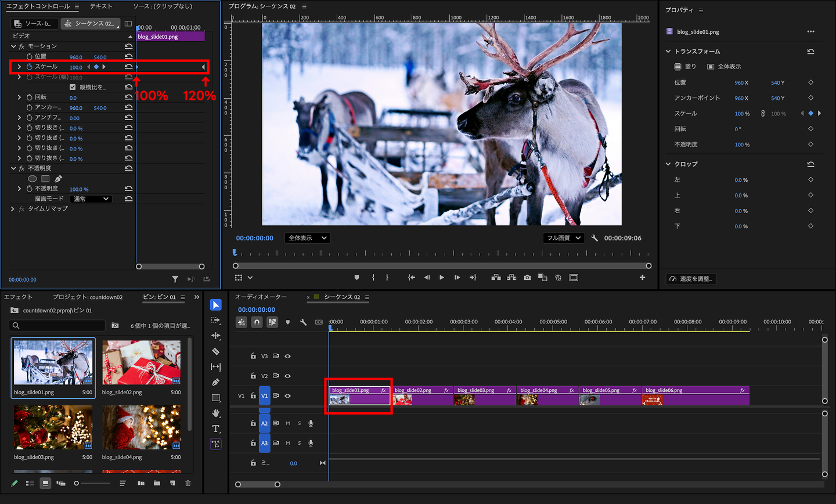Select the Type tool

pyautogui.click(x=215, y=429)
